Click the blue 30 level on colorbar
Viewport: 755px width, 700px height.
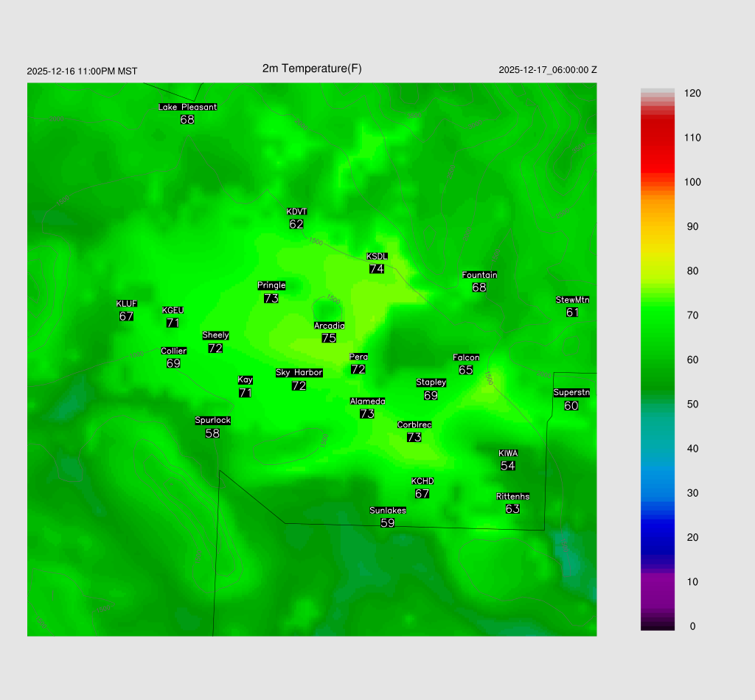tap(658, 493)
